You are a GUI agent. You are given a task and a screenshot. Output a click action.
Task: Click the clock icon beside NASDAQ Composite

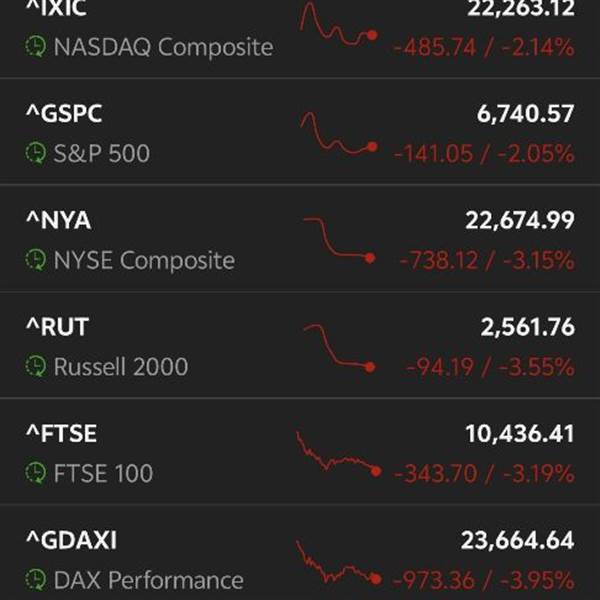(36, 46)
